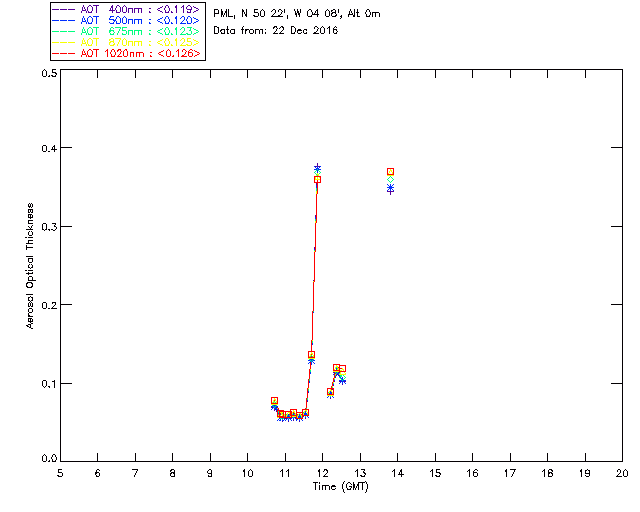
Task: Click the green dashed line sample for 675nm
Action: pos(64,31)
